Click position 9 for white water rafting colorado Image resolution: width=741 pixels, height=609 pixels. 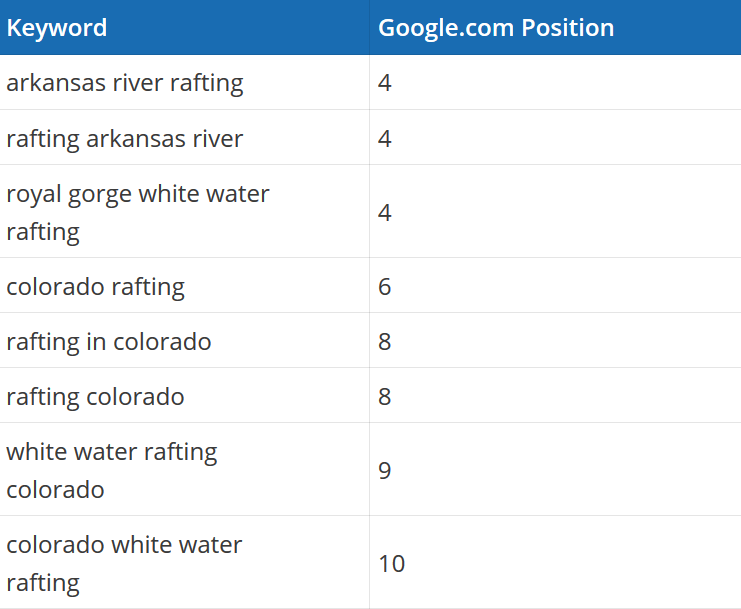385,471
